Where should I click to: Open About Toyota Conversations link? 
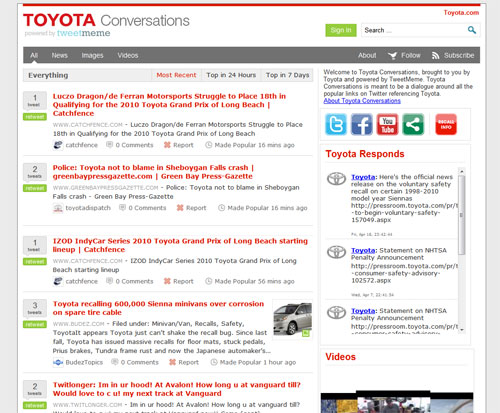click(x=362, y=101)
